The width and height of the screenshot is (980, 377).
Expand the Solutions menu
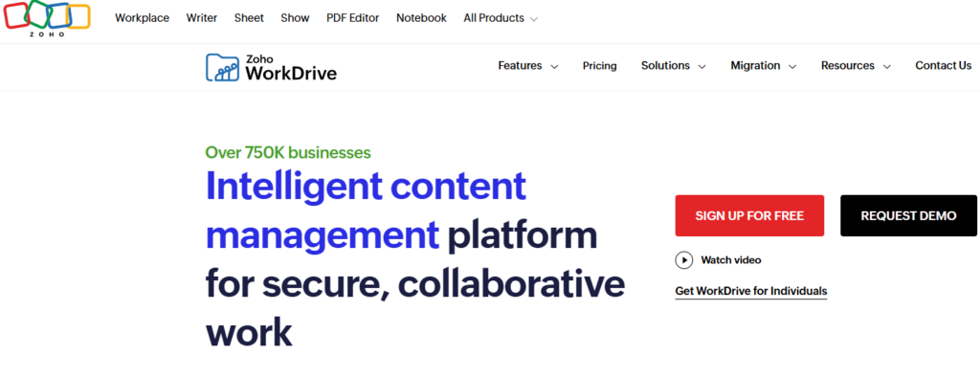pos(673,66)
